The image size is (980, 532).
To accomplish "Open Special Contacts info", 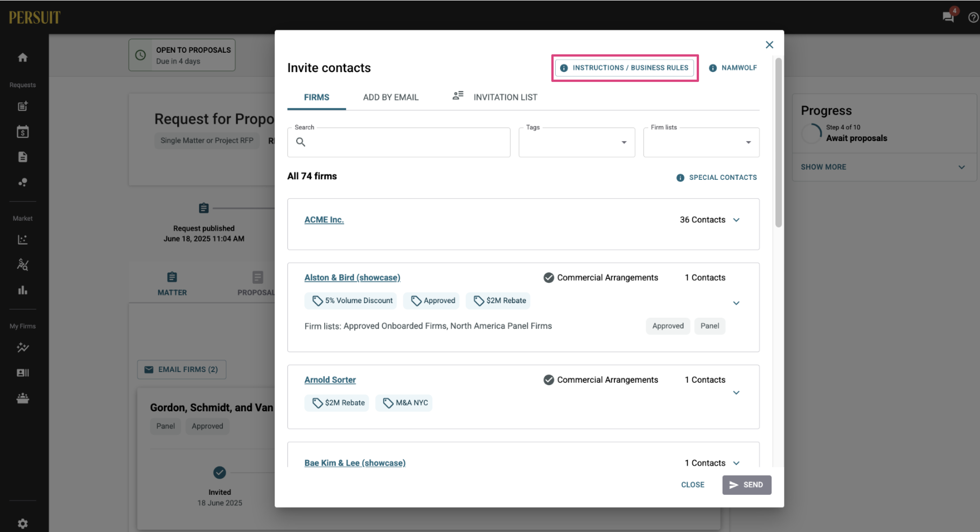I will pyautogui.click(x=717, y=177).
